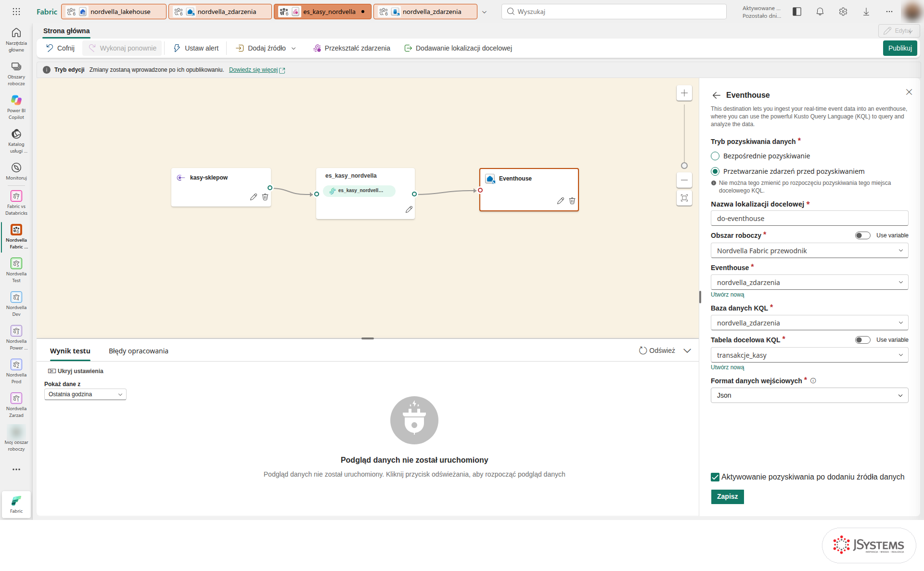Switch to Błędy opracowania tab
The width and height of the screenshot is (924, 571).
tap(139, 351)
